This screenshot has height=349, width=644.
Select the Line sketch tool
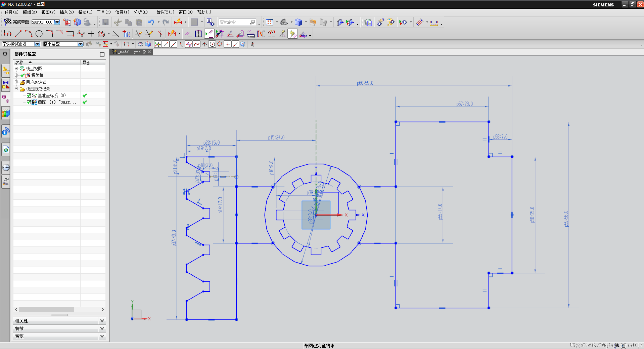[18, 34]
